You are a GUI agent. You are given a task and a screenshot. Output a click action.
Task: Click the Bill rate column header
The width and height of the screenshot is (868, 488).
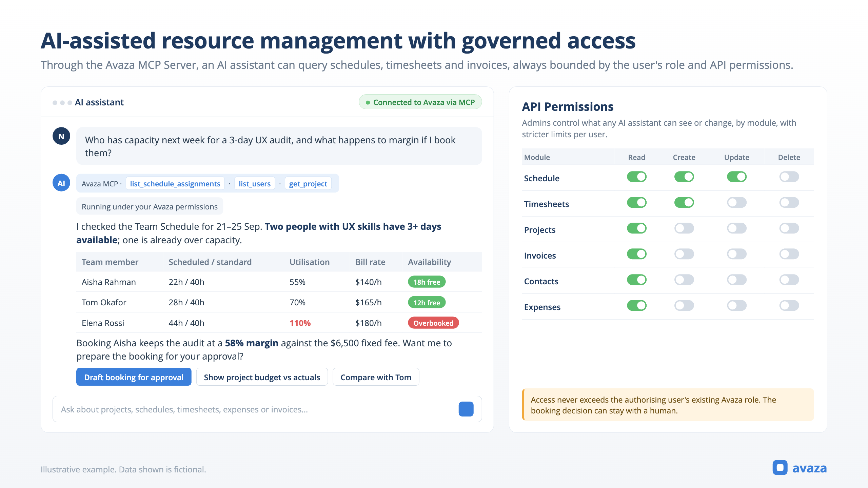pos(370,262)
